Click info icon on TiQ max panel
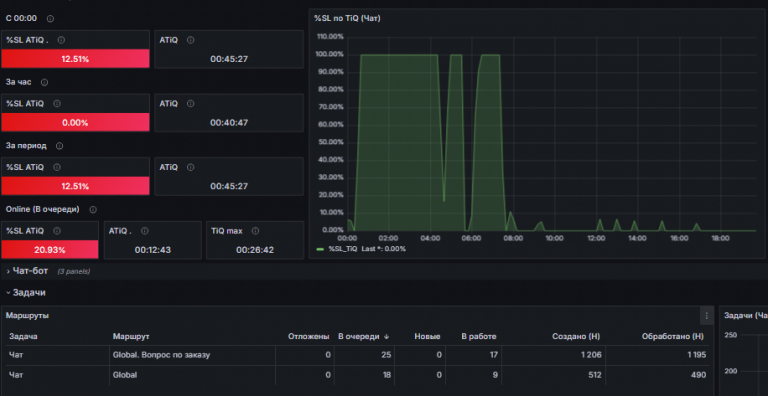Screen dimensions: 768x396 (255, 231)
